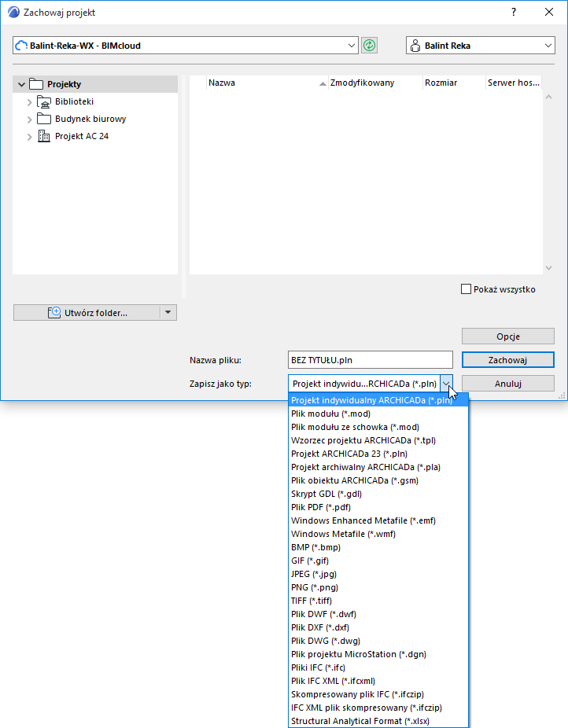
Task: Click the Projekt AC 24 building icon
Action: (x=43, y=136)
